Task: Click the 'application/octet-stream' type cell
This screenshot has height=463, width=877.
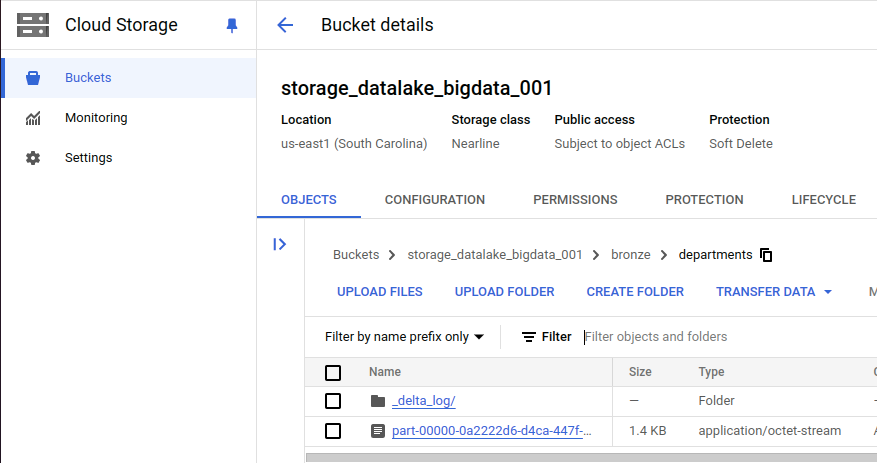Action: [769, 431]
